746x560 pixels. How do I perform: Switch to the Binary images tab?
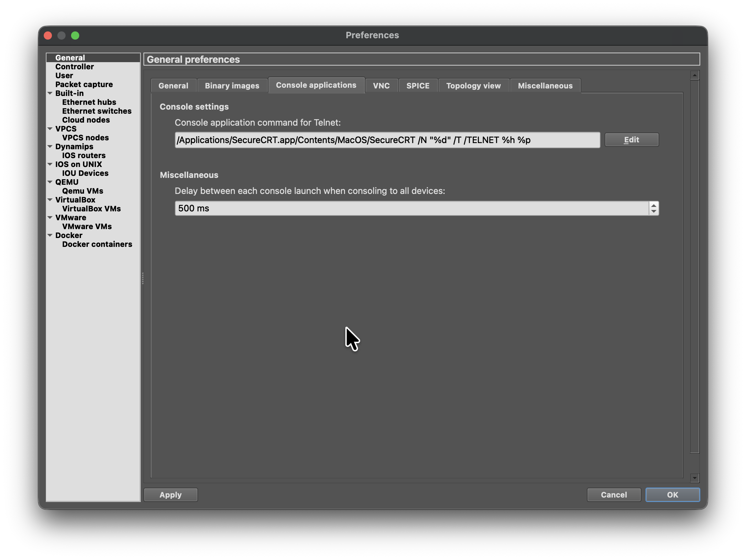pos(232,86)
